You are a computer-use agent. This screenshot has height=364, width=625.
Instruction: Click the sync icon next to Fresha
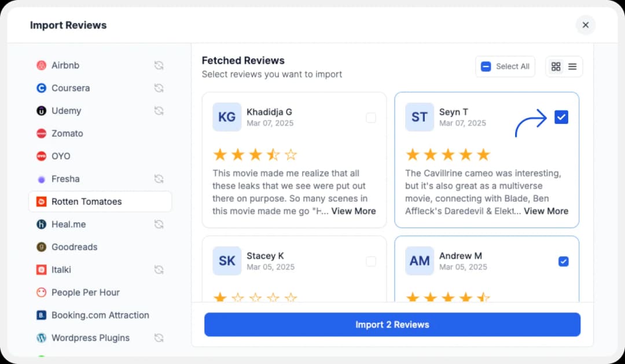click(x=159, y=179)
